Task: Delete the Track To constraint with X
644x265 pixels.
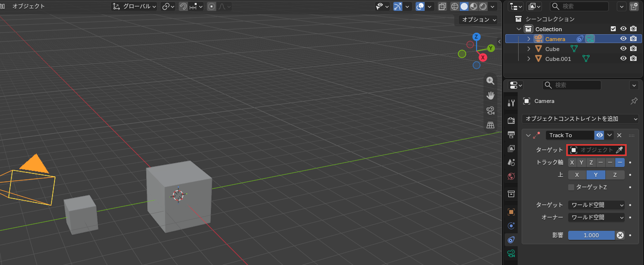Action: tap(619, 135)
